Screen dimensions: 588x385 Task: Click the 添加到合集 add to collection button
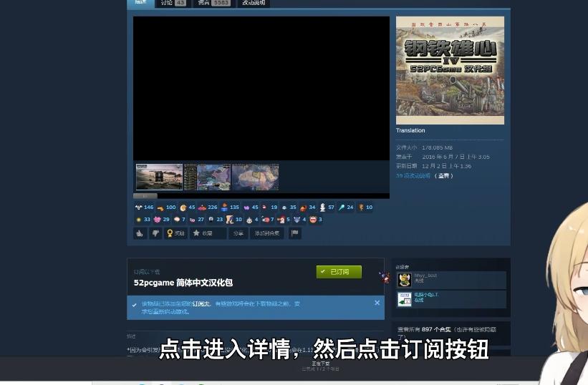tap(268, 233)
